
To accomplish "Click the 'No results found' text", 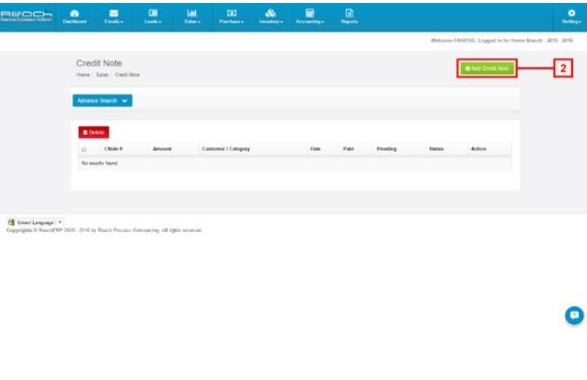I will click(100, 163).
